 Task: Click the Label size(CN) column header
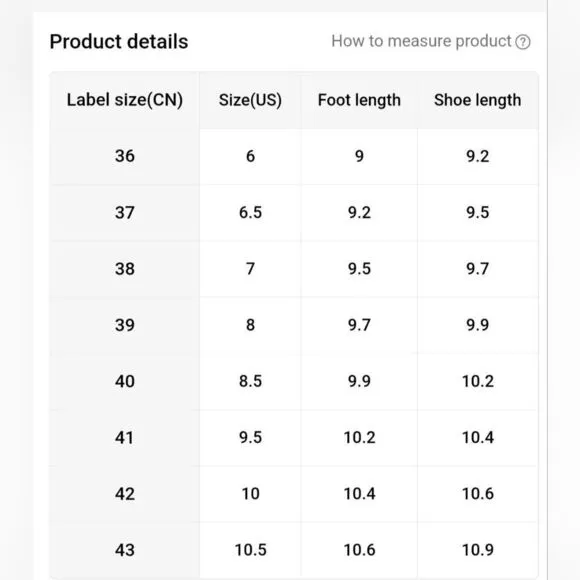[x=125, y=100]
